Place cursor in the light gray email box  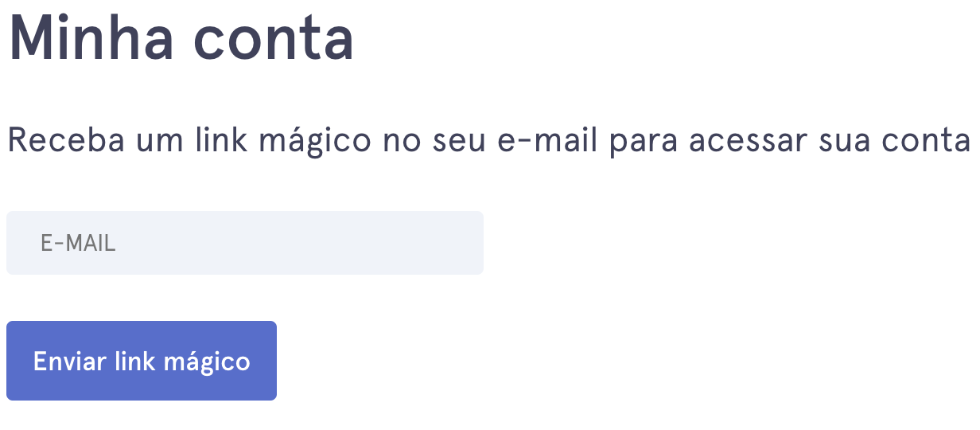pyautogui.click(x=245, y=243)
